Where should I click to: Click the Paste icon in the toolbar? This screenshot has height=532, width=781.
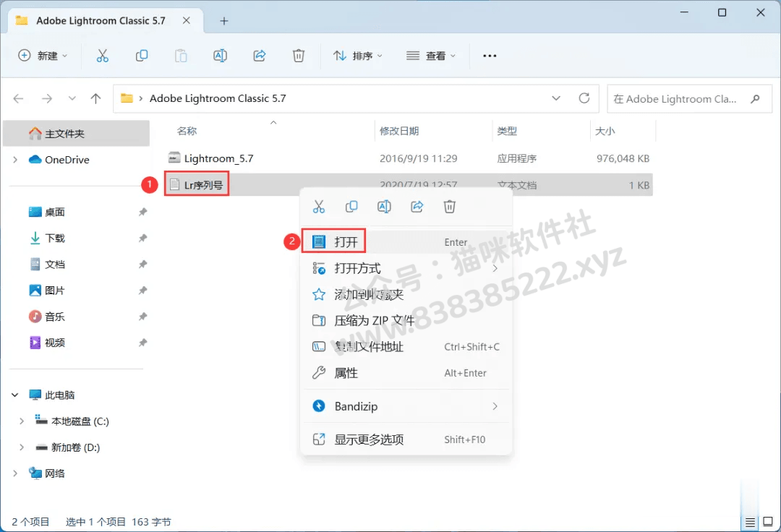click(x=181, y=56)
